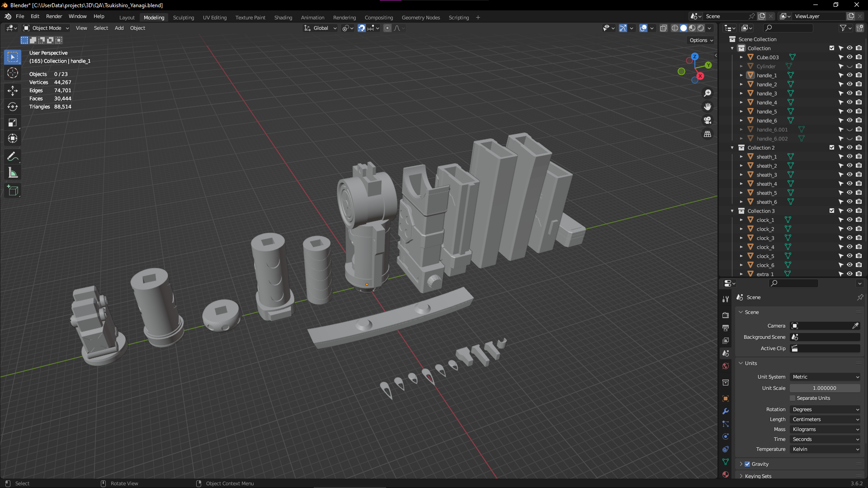Screen dimensions: 868x488
Task: Uncheck the Gravity checkbox
Action: 747,464
